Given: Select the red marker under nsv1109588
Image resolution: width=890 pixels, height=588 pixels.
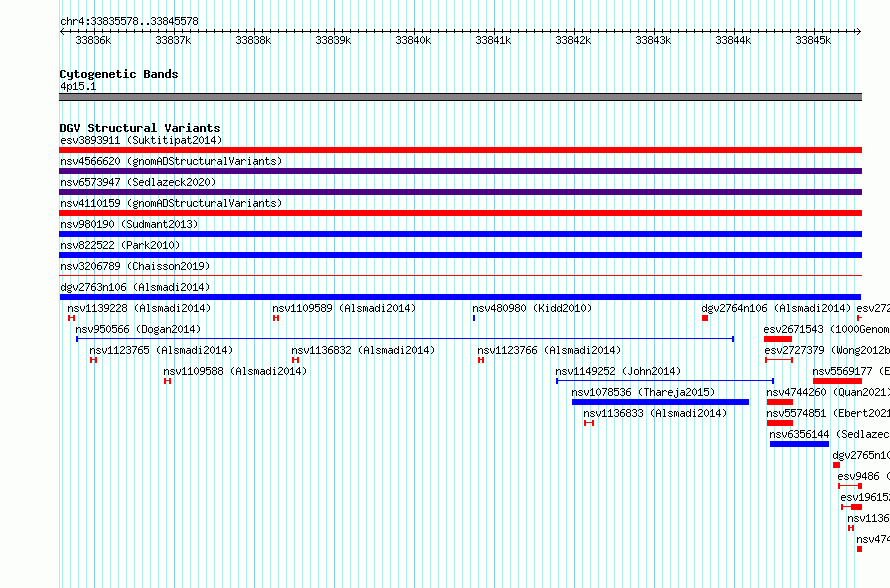Looking at the screenshot, I should (167, 381).
